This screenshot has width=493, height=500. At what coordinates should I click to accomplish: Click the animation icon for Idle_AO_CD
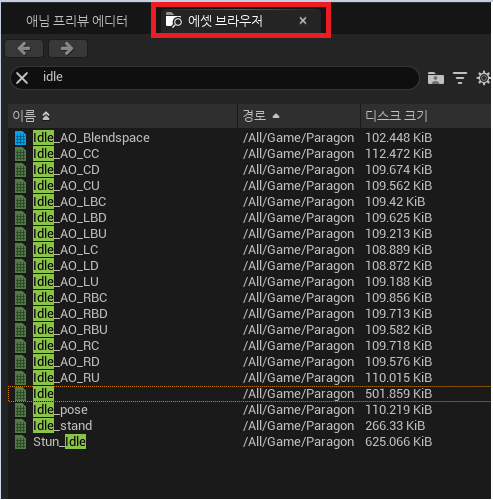[20, 170]
